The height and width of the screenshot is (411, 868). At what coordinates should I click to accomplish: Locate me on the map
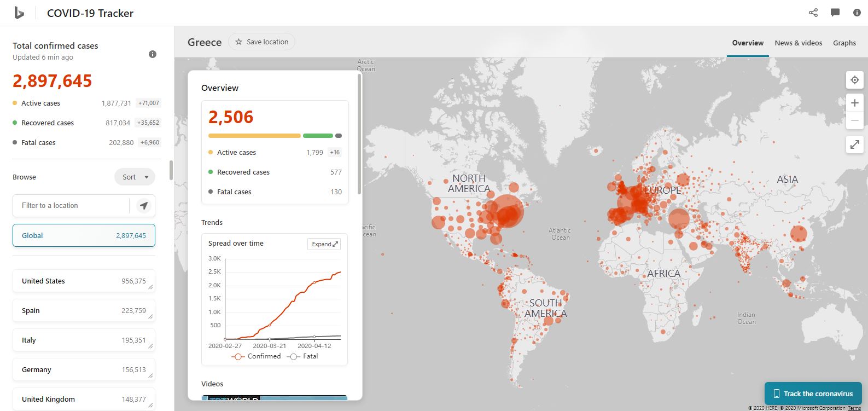click(x=855, y=80)
